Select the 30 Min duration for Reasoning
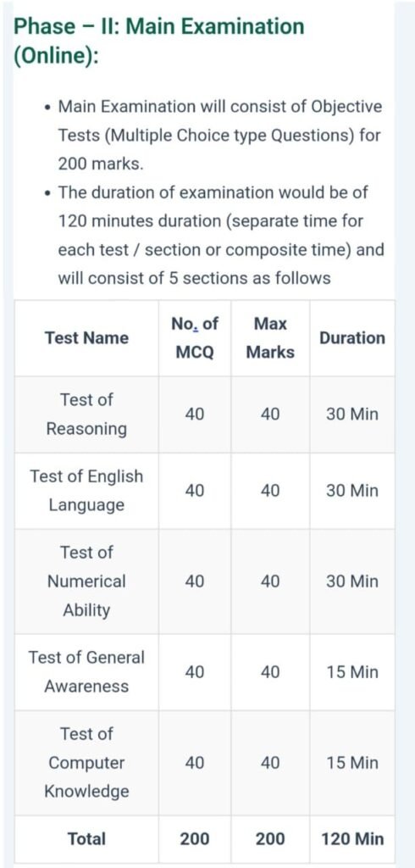This screenshot has width=415, height=868. pos(352,414)
